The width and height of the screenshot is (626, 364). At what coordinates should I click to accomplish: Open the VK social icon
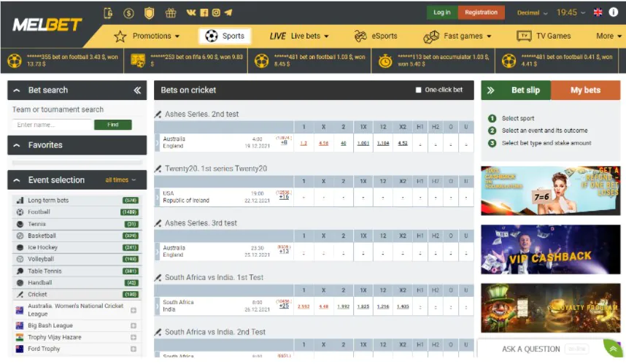(191, 12)
